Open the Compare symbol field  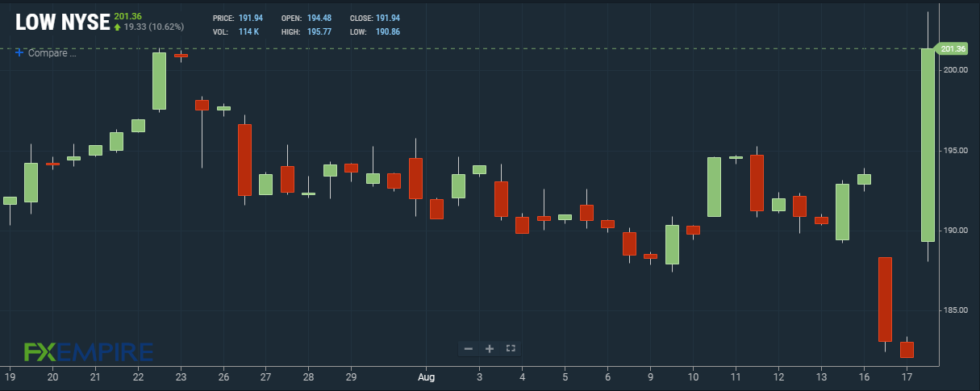[52, 53]
